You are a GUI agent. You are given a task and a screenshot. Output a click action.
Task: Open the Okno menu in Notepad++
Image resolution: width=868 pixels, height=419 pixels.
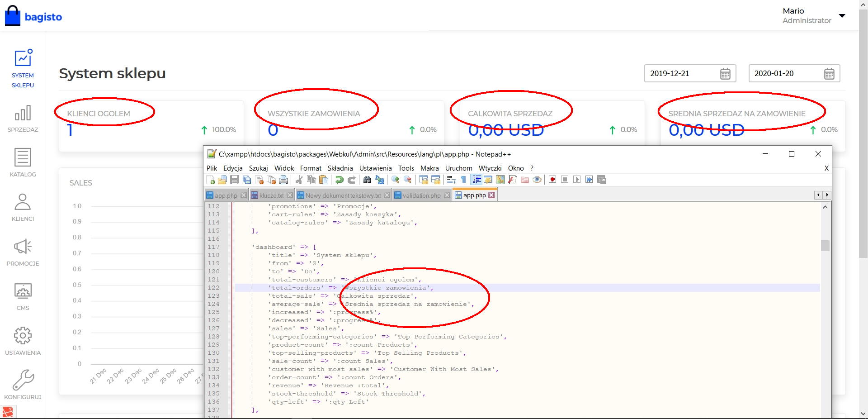(516, 168)
